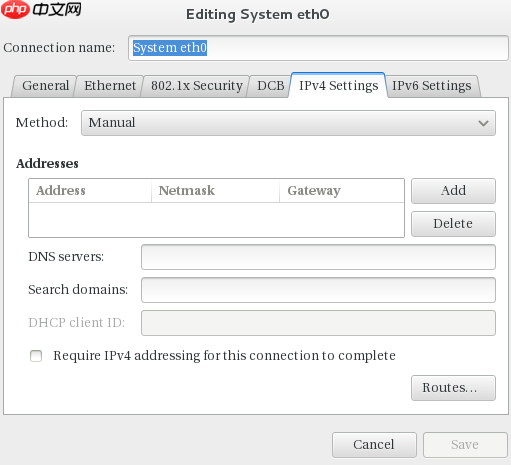Click the Address column header
This screenshot has height=465, width=511.
coord(90,191)
